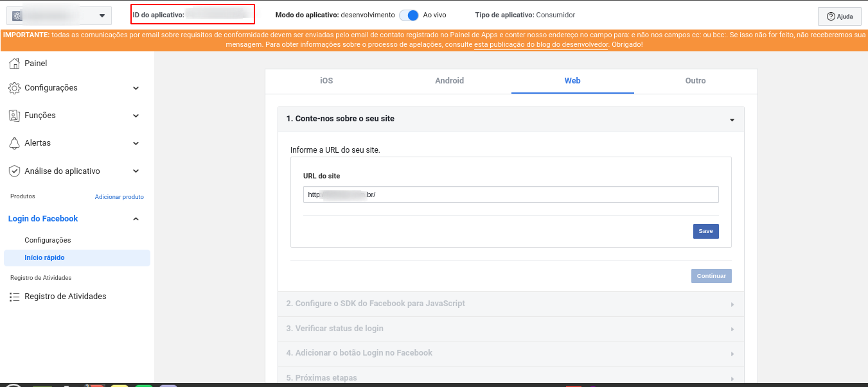868x387 pixels.
Task: Click the Registro de Atividades list icon
Action: 14,297
